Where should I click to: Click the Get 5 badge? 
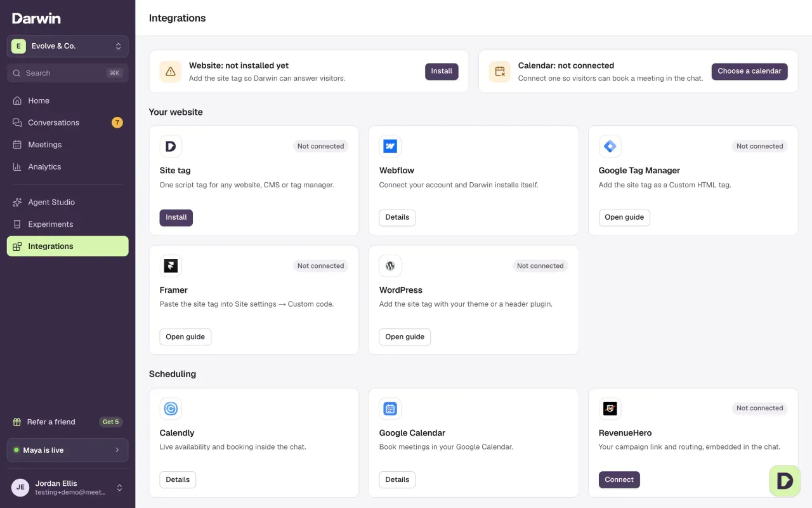tap(111, 422)
